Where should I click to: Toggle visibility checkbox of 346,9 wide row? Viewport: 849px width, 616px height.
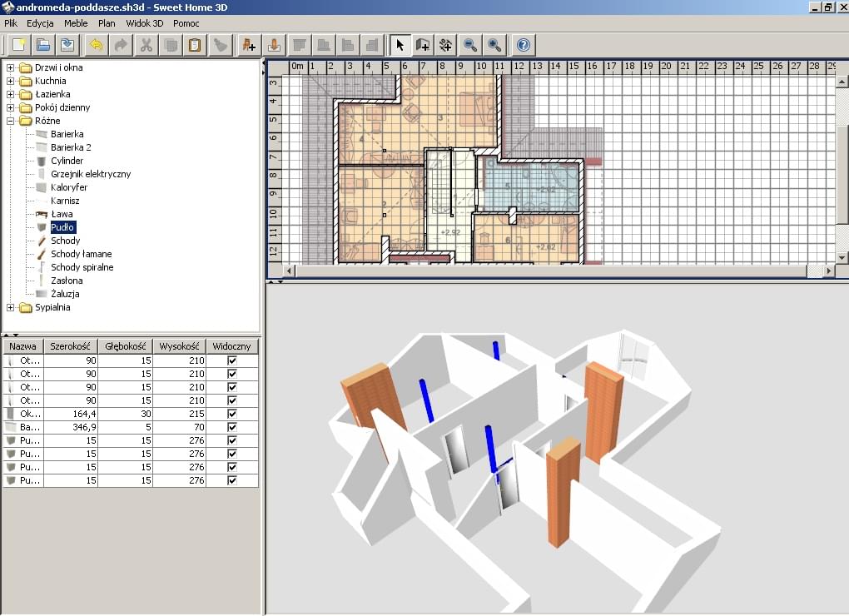point(232,427)
